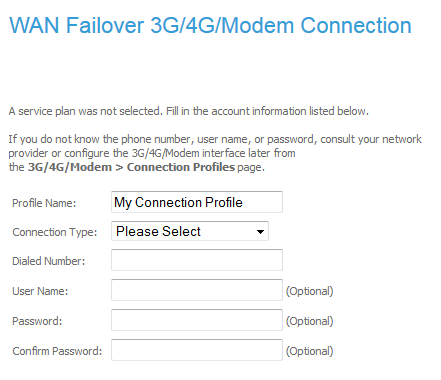The height and width of the screenshot is (380, 441).
Task: Open the Connection Type 'Please Select' dropdown
Action: 190,231
